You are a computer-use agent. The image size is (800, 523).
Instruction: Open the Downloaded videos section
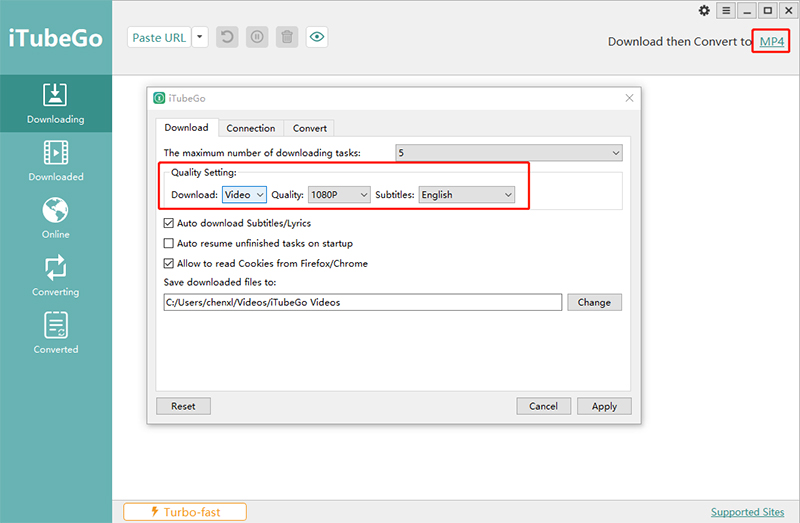tap(56, 161)
